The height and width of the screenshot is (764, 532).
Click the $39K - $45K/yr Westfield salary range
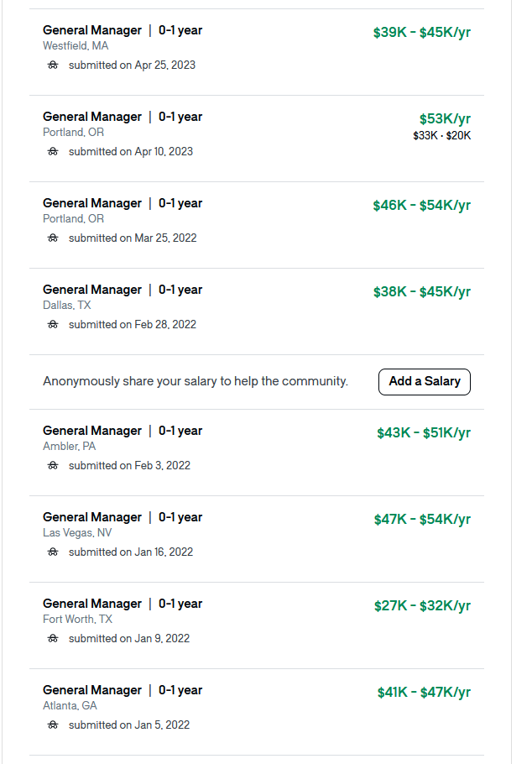pos(422,32)
